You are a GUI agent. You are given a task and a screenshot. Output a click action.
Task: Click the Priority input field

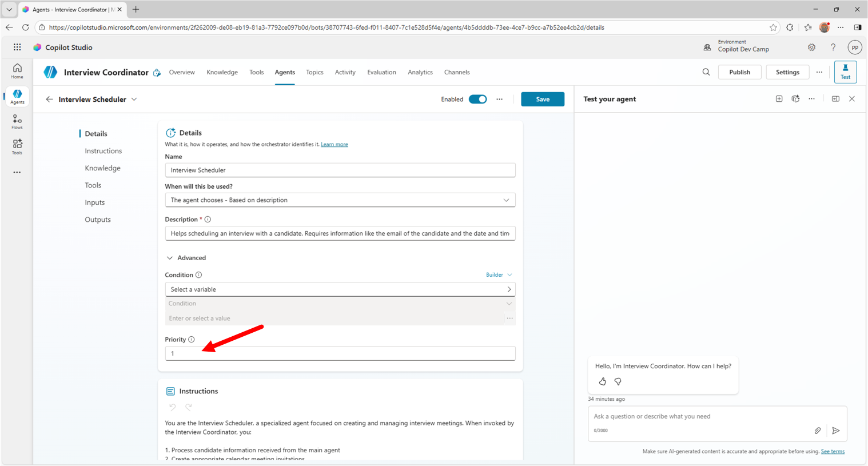click(x=340, y=353)
